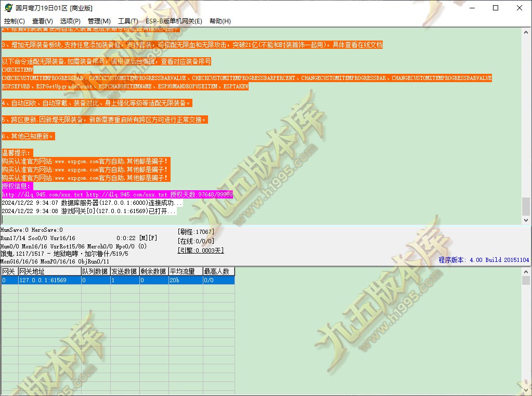Viewport: 532px width, 396px height.
Task: Minimize the 圆月弯刀 window
Action: pyautogui.click(x=472, y=8)
